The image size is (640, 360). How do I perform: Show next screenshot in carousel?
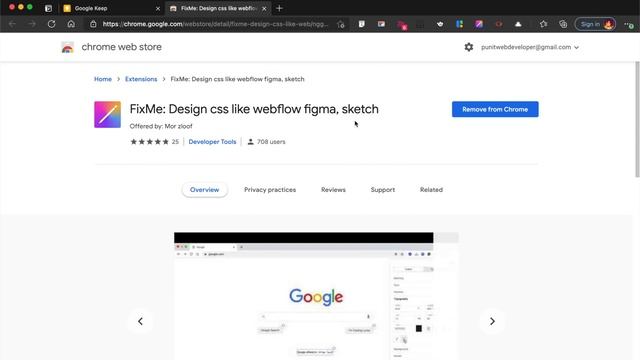[492, 321]
